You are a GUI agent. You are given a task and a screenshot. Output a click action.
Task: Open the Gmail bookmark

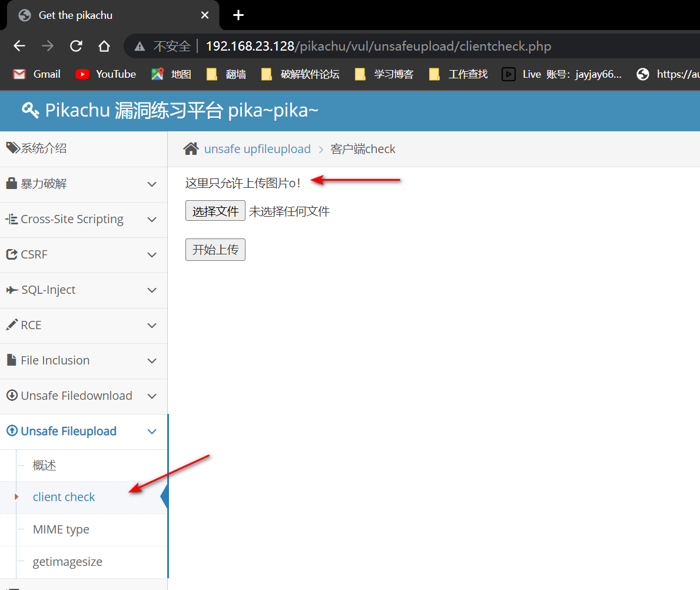(37, 74)
